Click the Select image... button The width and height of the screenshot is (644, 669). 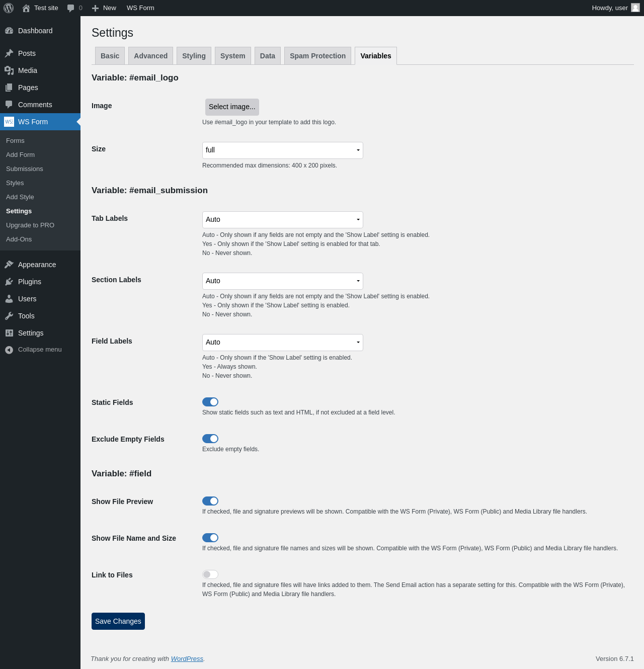click(232, 107)
